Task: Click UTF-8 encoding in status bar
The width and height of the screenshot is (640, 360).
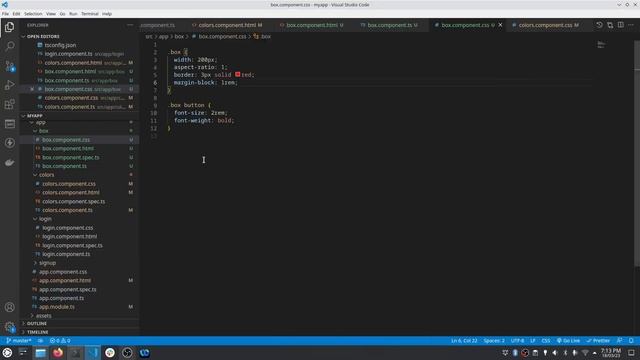Action: (517, 340)
